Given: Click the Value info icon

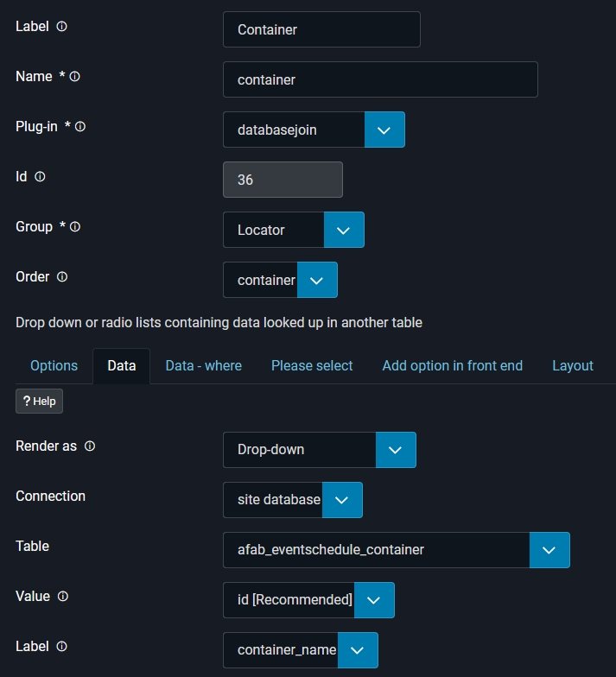Looking at the screenshot, I should click(63, 597).
